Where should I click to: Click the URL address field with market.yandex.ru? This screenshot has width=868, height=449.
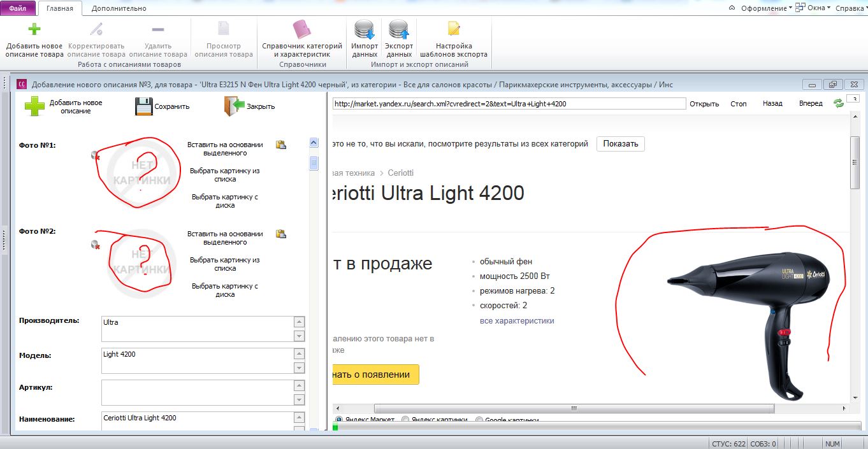click(509, 104)
